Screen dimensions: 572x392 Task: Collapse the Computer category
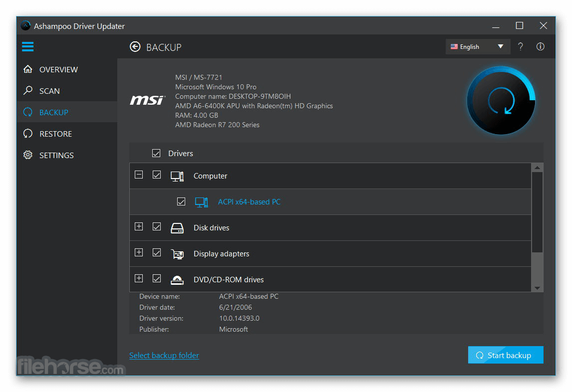pyautogui.click(x=139, y=175)
